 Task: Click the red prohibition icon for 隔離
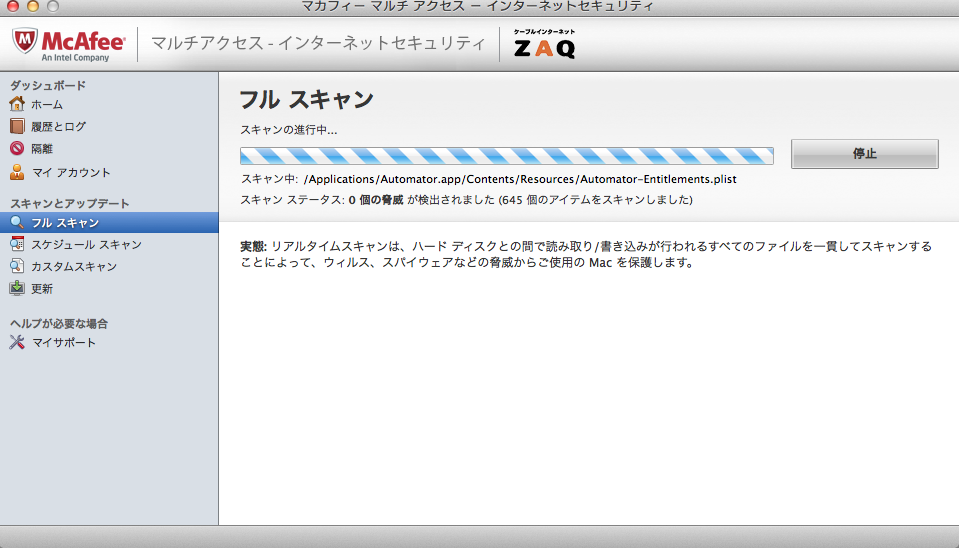[x=17, y=148]
